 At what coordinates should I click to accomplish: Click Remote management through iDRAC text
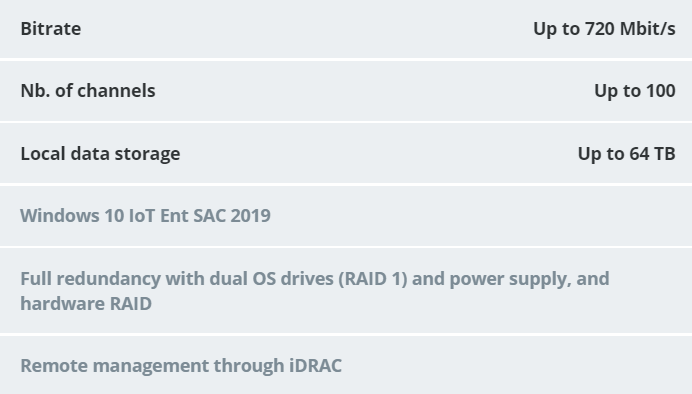tap(181, 366)
